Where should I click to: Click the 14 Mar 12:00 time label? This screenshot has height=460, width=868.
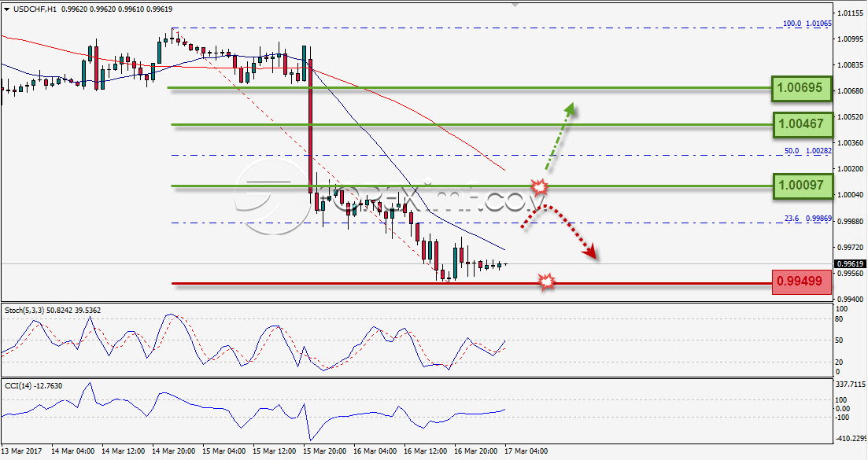[x=123, y=451]
